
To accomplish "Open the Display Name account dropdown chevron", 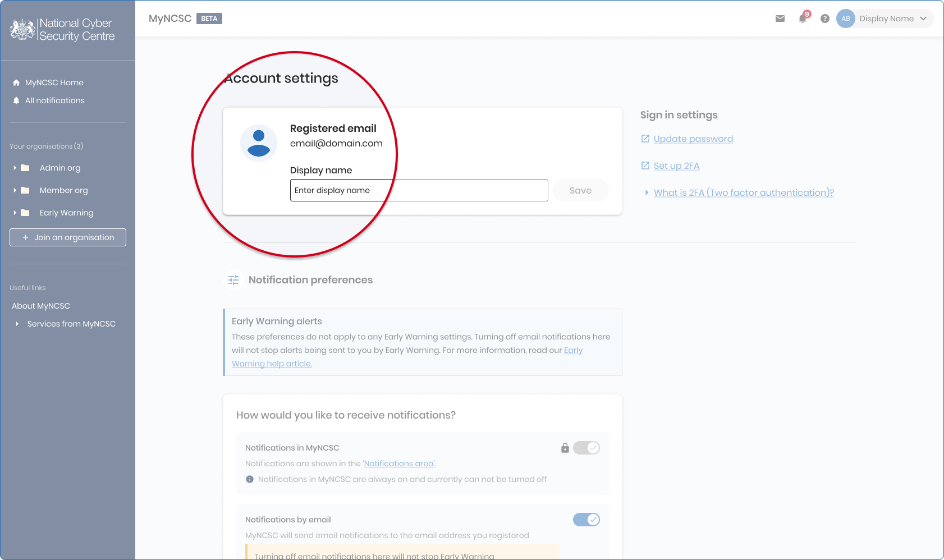I will coord(923,19).
